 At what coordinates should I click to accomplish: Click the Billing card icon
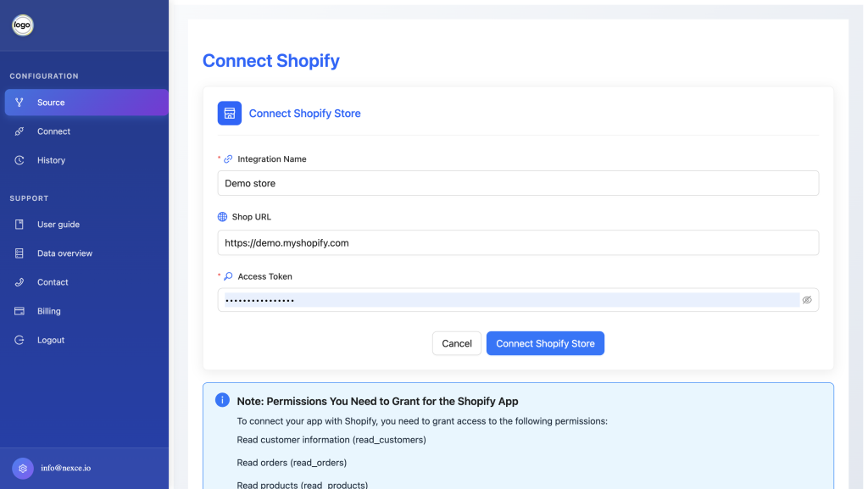pos(19,311)
